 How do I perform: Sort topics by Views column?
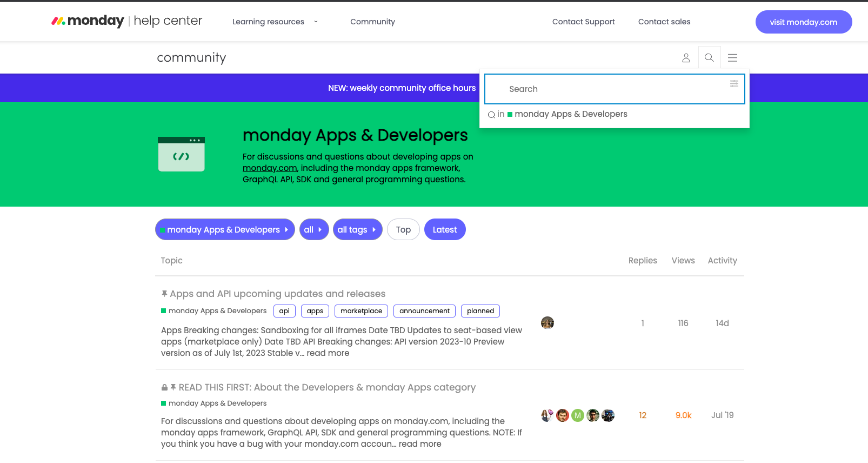click(x=683, y=261)
